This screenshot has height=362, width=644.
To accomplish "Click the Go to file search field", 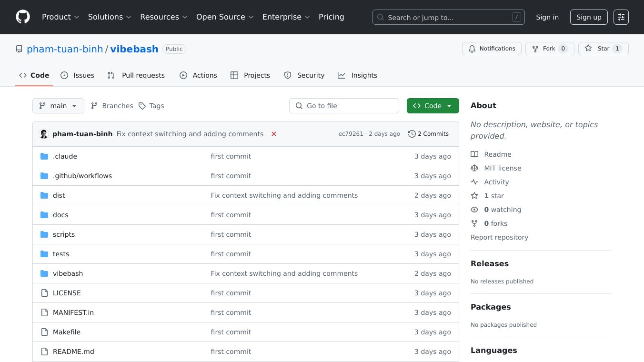I will pos(344,106).
